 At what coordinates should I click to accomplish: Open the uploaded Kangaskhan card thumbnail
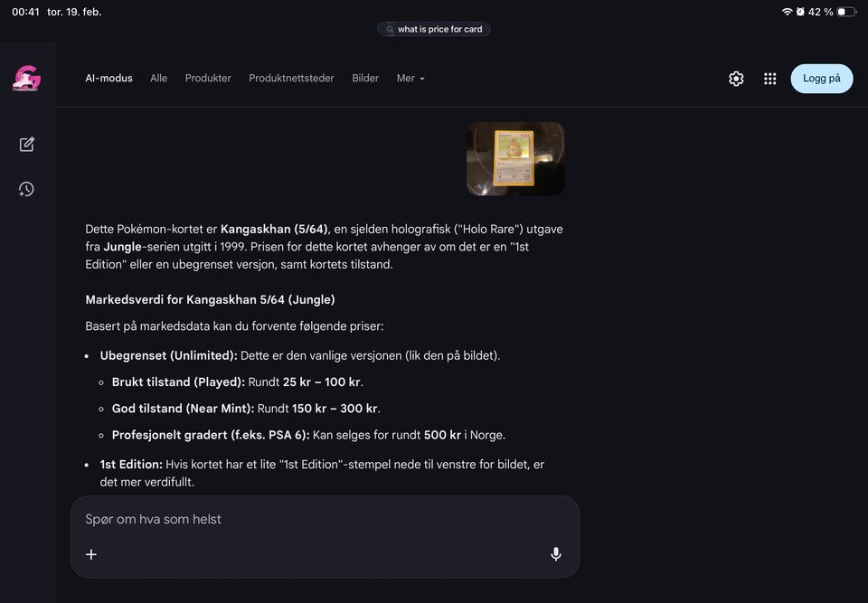tap(515, 159)
